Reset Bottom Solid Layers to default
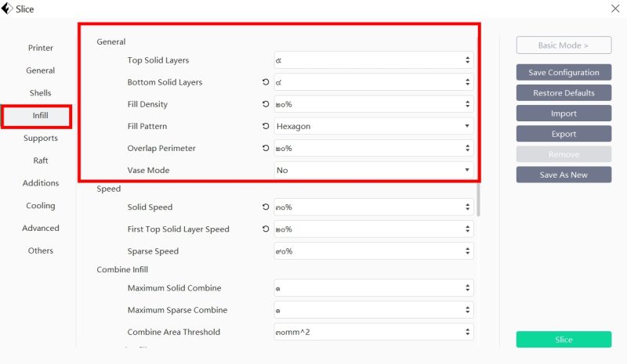Viewport: 627px width, 364px height. click(x=266, y=82)
